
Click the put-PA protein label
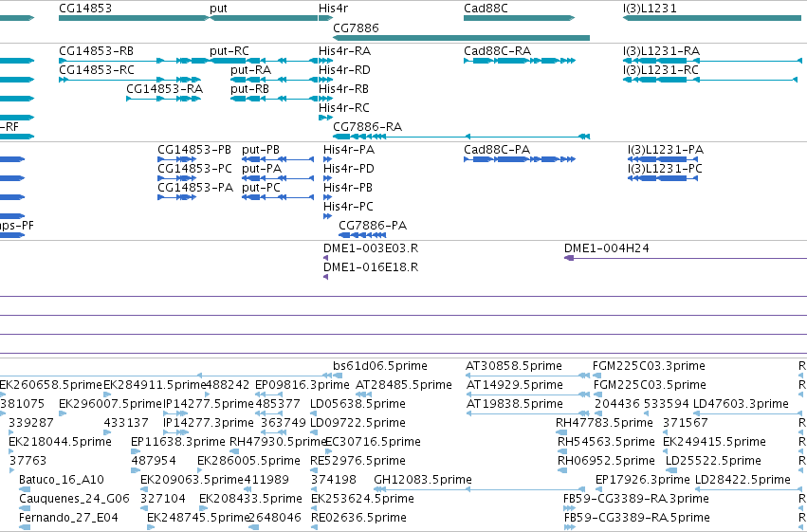pyautogui.click(x=262, y=169)
